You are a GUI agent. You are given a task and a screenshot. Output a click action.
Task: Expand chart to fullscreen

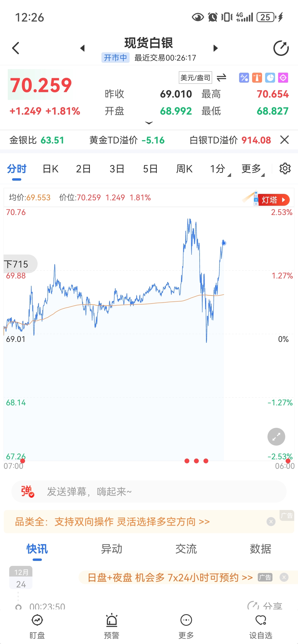[x=276, y=437]
